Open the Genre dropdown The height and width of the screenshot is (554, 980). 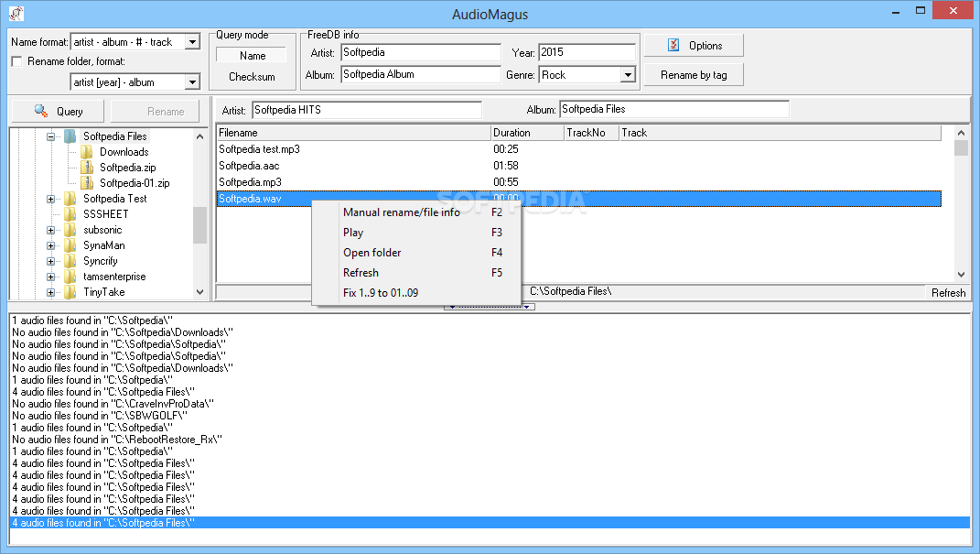628,74
